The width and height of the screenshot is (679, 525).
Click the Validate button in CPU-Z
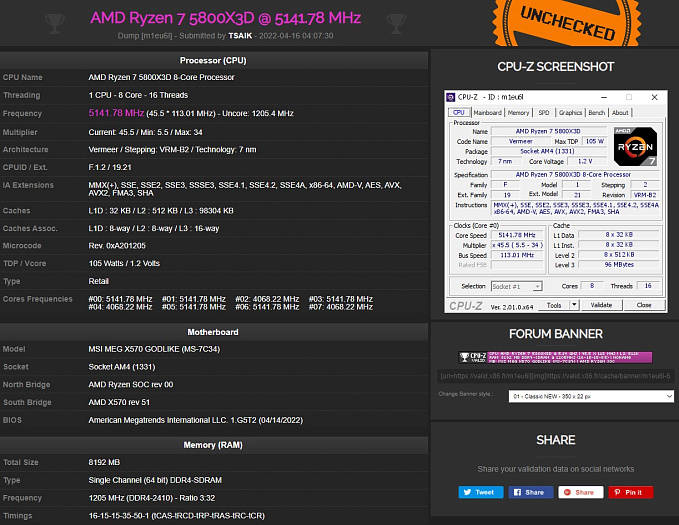pos(601,305)
